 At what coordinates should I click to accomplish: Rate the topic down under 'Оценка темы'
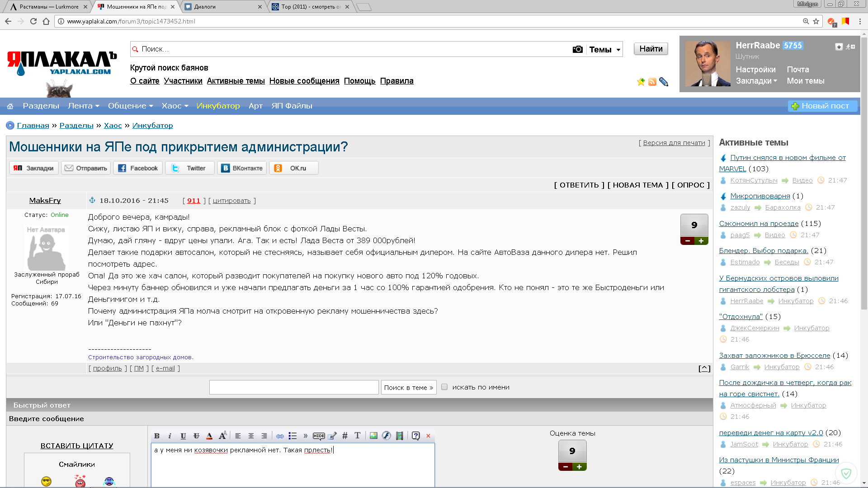click(566, 467)
